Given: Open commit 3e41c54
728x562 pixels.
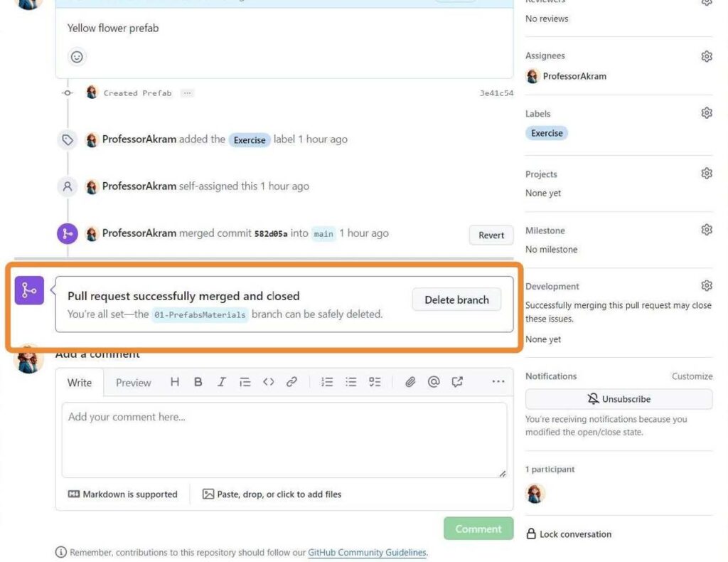Looking at the screenshot, I should click(496, 93).
